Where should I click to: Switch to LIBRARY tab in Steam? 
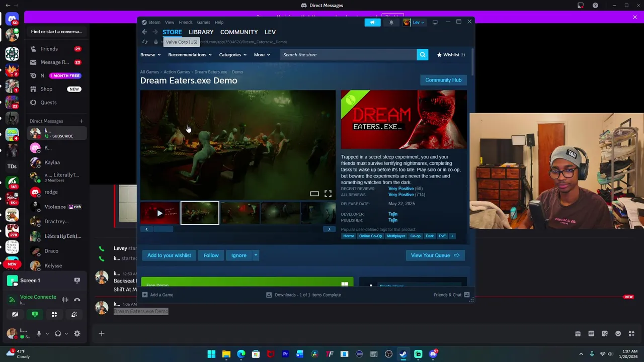point(201,32)
